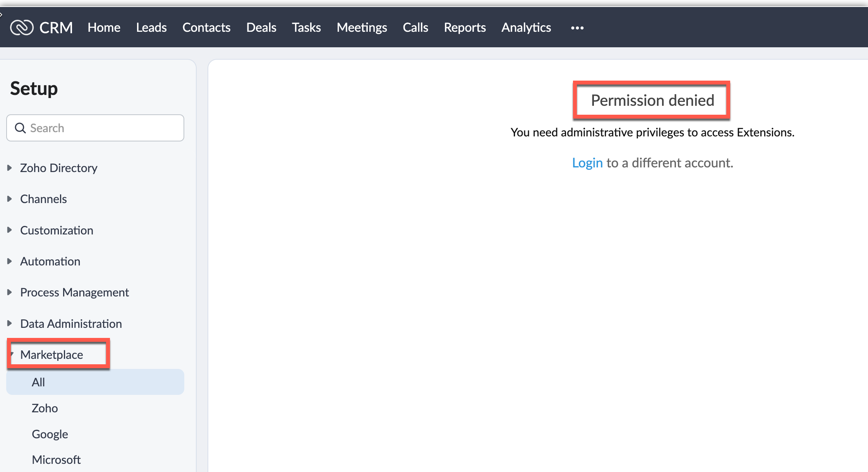Select Google under Marketplace
Screen dimensions: 868x472
(50, 434)
